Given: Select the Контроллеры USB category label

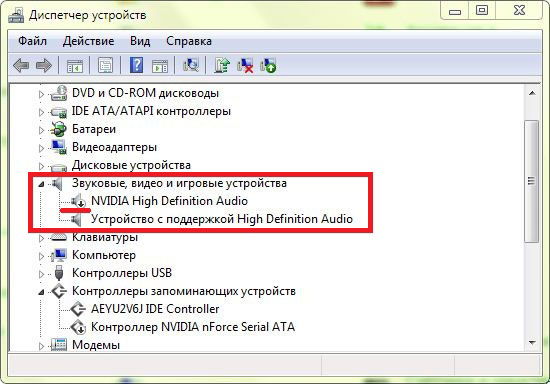Looking at the screenshot, I should (122, 273).
